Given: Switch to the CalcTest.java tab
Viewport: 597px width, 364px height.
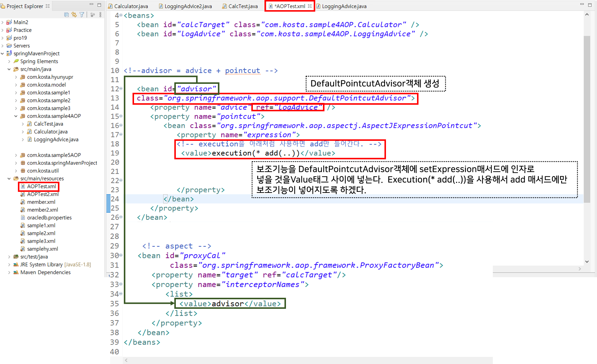Looking at the screenshot, I should (x=243, y=6).
